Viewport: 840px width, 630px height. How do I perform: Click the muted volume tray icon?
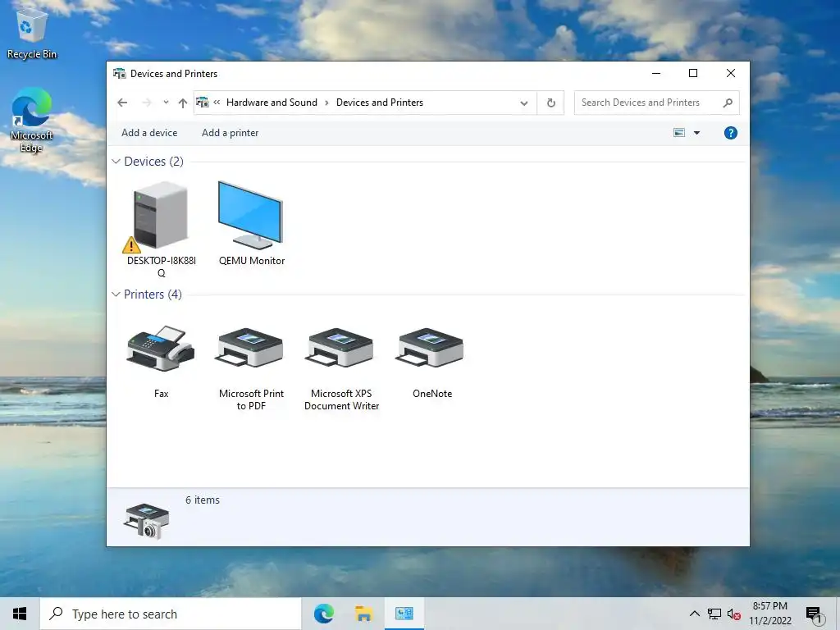tap(733, 614)
